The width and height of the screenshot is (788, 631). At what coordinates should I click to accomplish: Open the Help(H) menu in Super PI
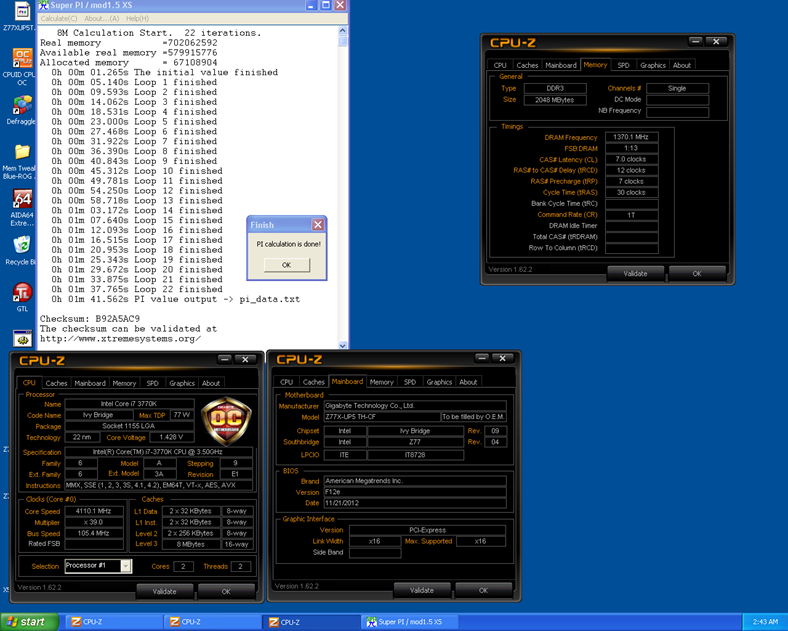[137, 18]
